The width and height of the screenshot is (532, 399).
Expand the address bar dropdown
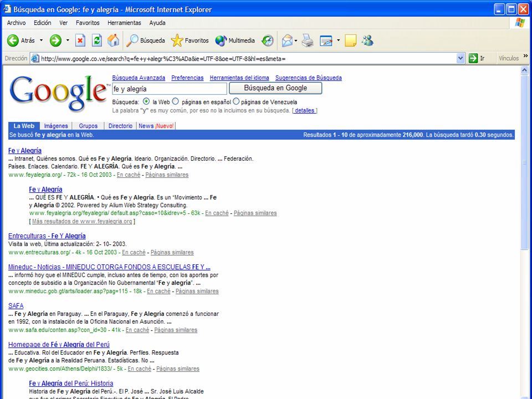(x=461, y=58)
